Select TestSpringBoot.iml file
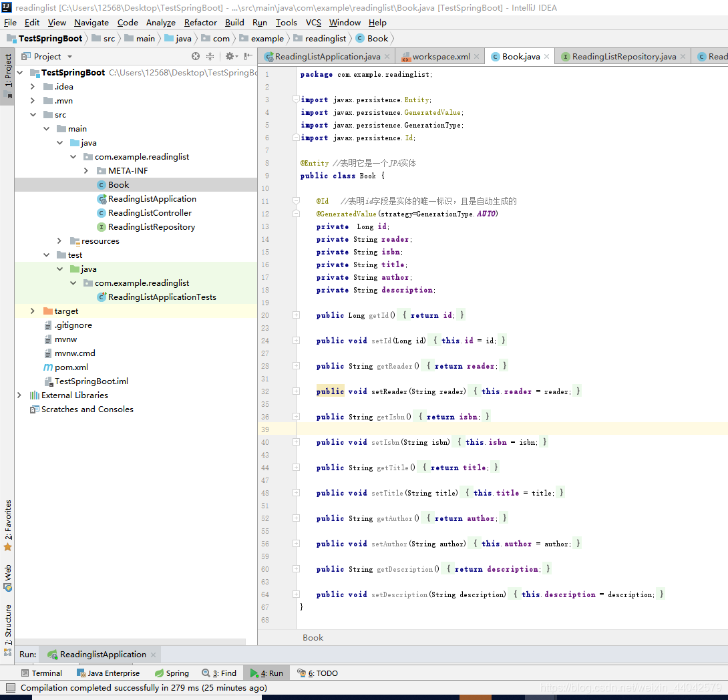The width and height of the screenshot is (728, 700). click(136, 381)
